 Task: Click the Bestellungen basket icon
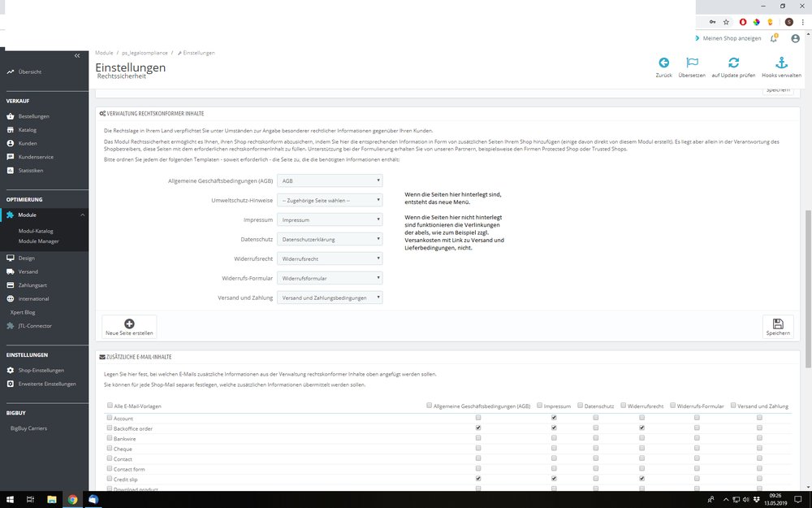tap(11, 116)
